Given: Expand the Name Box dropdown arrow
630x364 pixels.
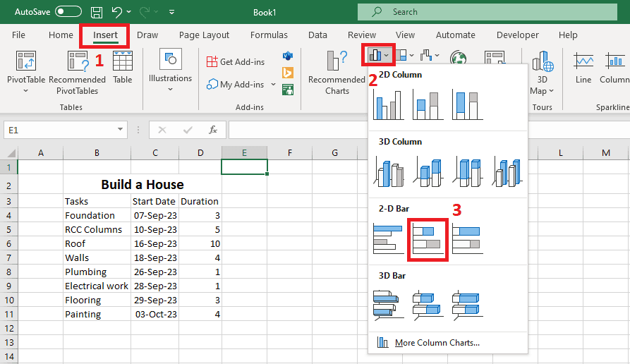Looking at the screenshot, I should click(x=120, y=131).
